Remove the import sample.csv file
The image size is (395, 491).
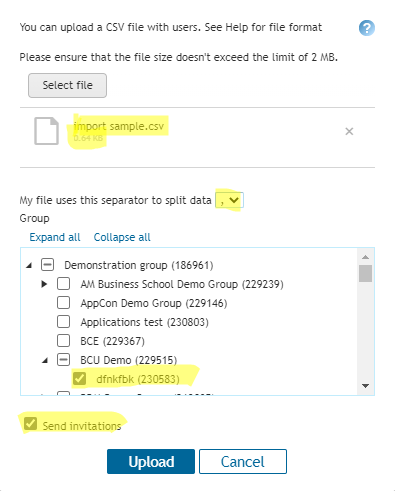349,131
